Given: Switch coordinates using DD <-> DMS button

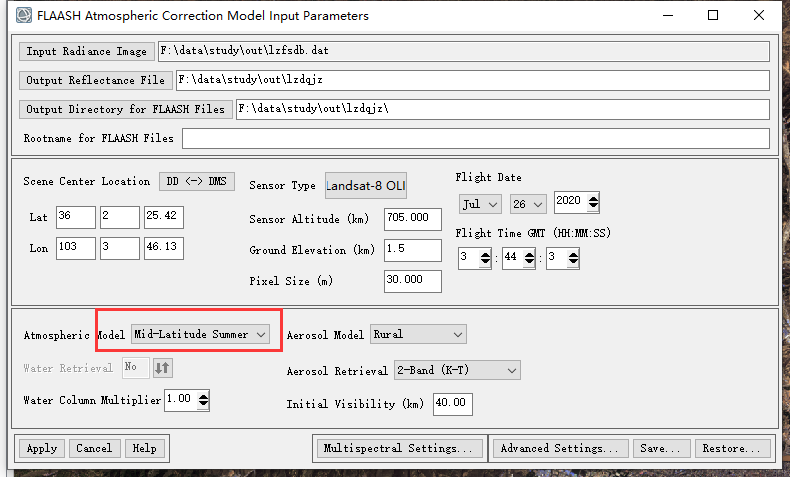Looking at the screenshot, I should tap(197, 181).
